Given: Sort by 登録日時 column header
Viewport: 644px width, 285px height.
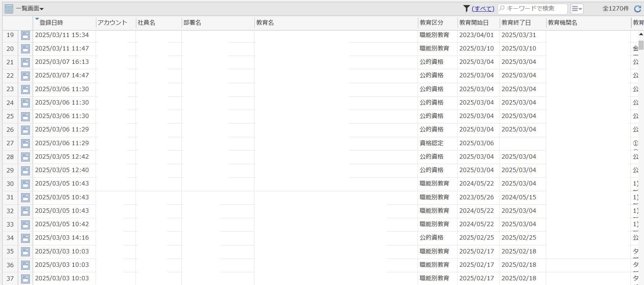Looking at the screenshot, I should coord(51,23).
